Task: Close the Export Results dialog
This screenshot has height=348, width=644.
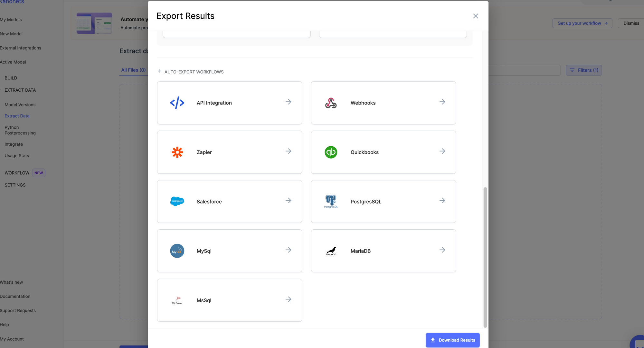Action: 475,16
